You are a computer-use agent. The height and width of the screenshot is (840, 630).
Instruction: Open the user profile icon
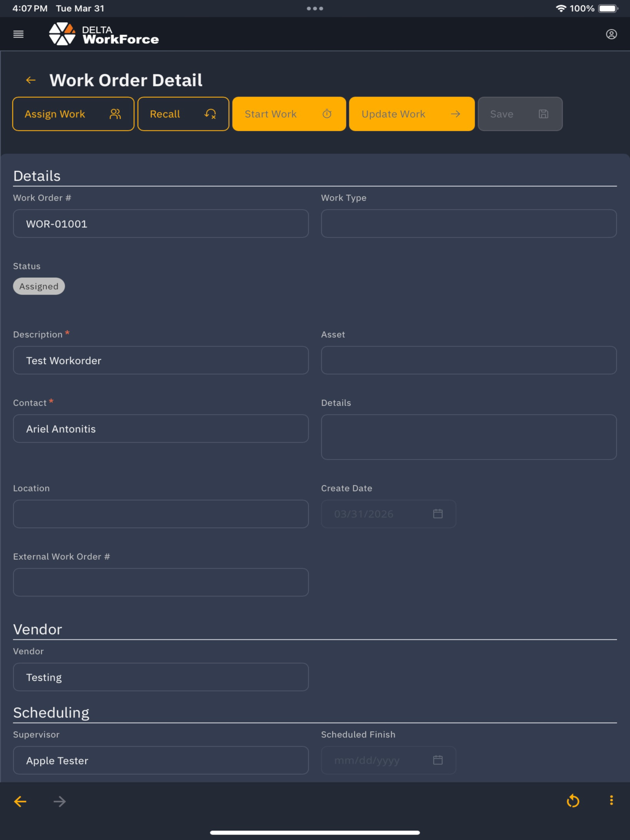coord(611,34)
